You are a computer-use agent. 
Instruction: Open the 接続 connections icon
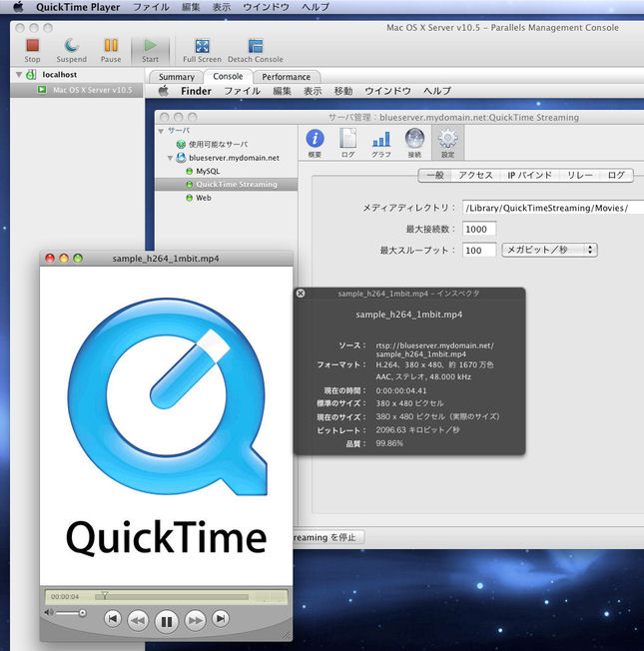click(414, 143)
